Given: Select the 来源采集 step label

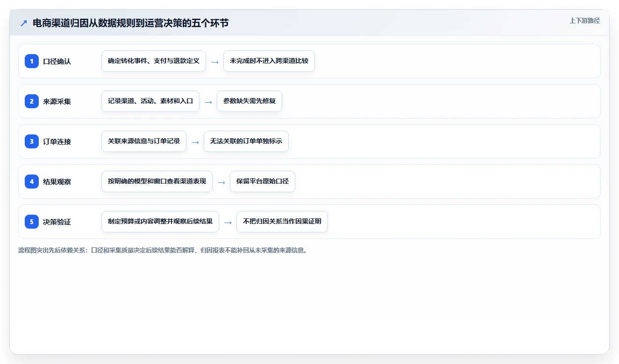Looking at the screenshot, I should click(57, 101).
